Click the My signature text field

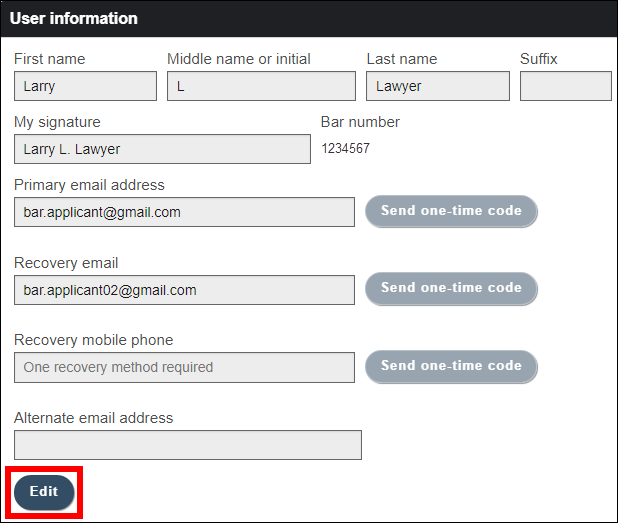[x=162, y=149]
